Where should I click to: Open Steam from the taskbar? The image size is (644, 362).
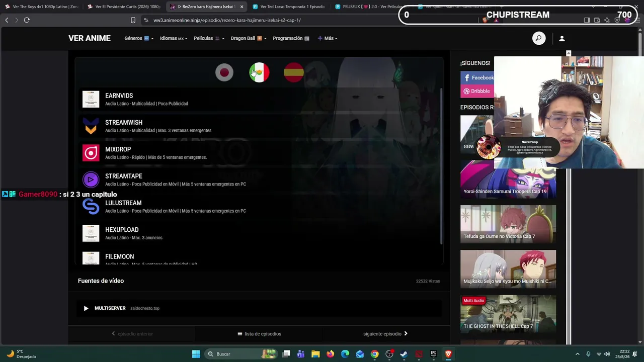coord(404,354)
